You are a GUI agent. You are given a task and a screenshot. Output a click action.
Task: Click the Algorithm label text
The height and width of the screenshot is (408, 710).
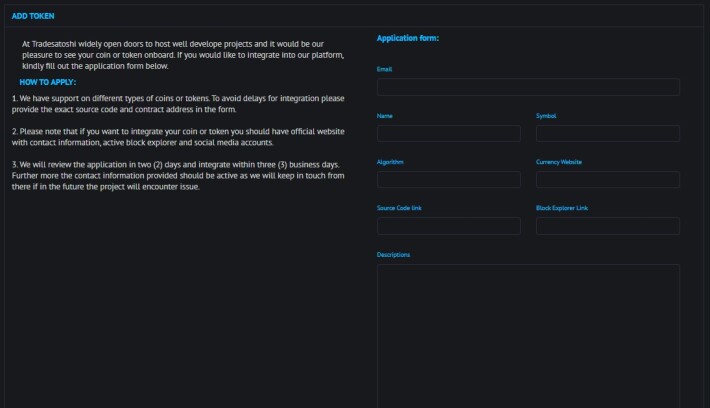point(390,162)
